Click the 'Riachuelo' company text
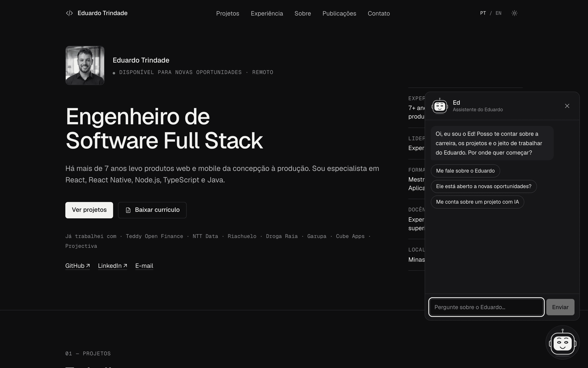Image resolution: width=588 pixels, height=368 pixels. pos(242,236)
